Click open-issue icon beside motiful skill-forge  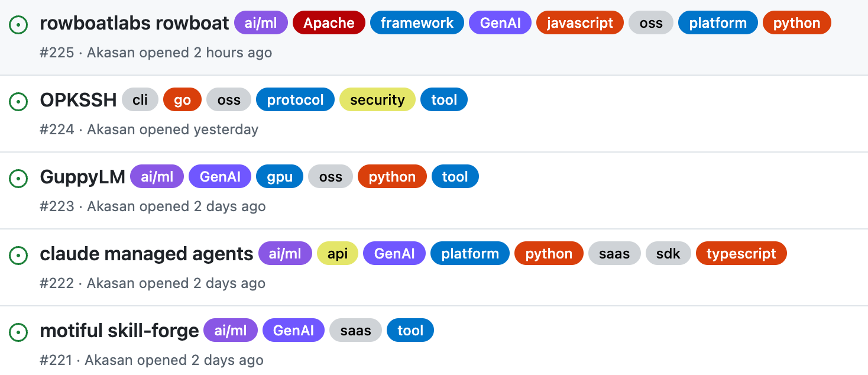pos(19,332)
